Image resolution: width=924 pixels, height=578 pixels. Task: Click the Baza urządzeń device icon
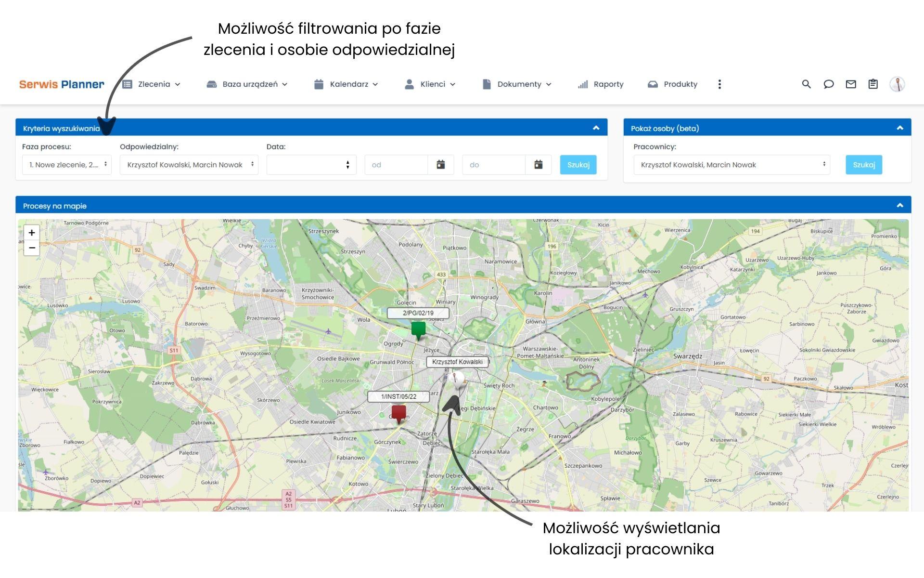212,84
